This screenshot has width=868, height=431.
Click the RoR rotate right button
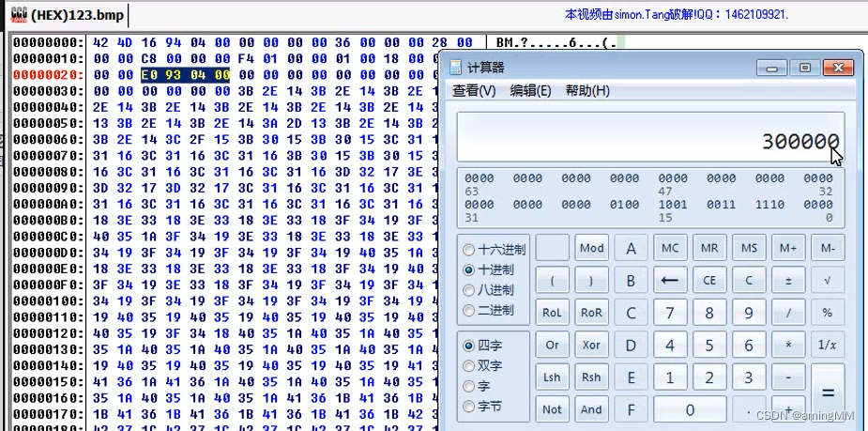[x=591, y=313]
